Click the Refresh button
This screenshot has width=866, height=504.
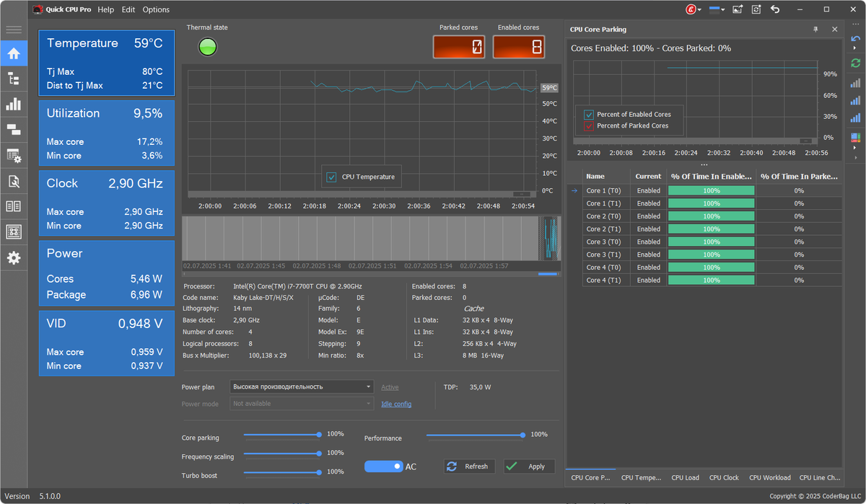469,467
